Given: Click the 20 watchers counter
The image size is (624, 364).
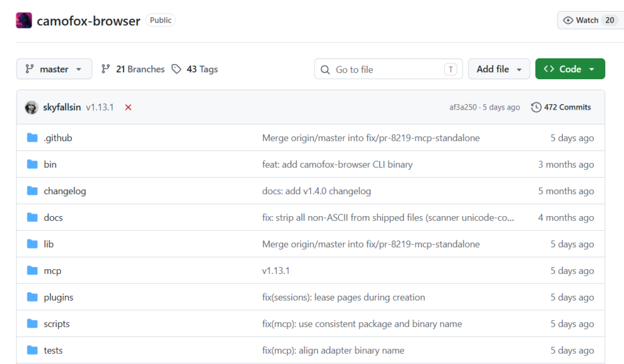Looking at the screenshot, I should (609, 20).
